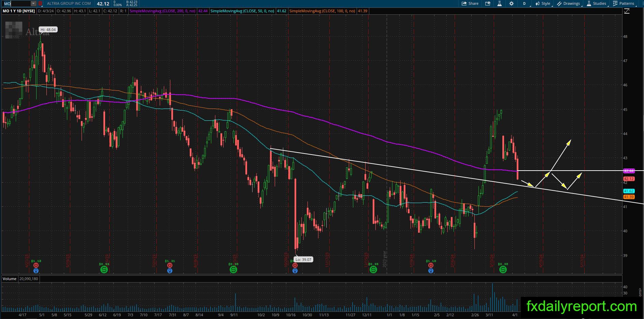Click the red phone icon near 1/19/24
The image size is (644, 319).
coord(431,265)
